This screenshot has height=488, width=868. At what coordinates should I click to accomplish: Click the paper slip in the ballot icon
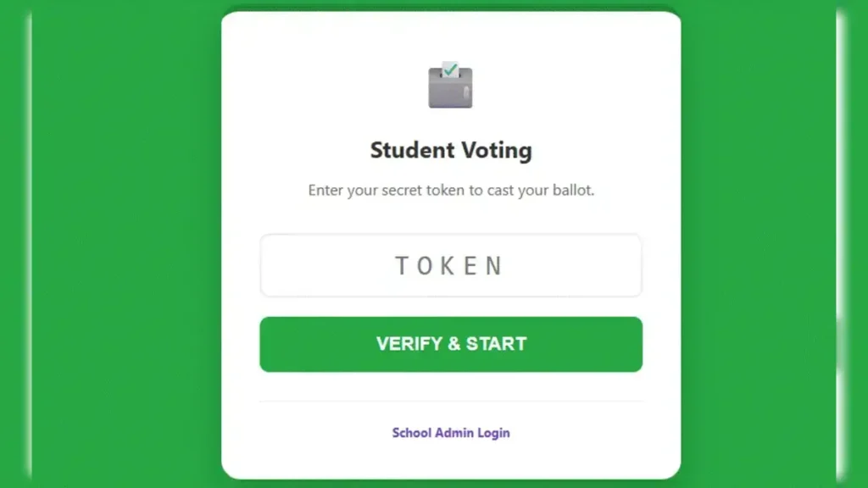[447, 66]
